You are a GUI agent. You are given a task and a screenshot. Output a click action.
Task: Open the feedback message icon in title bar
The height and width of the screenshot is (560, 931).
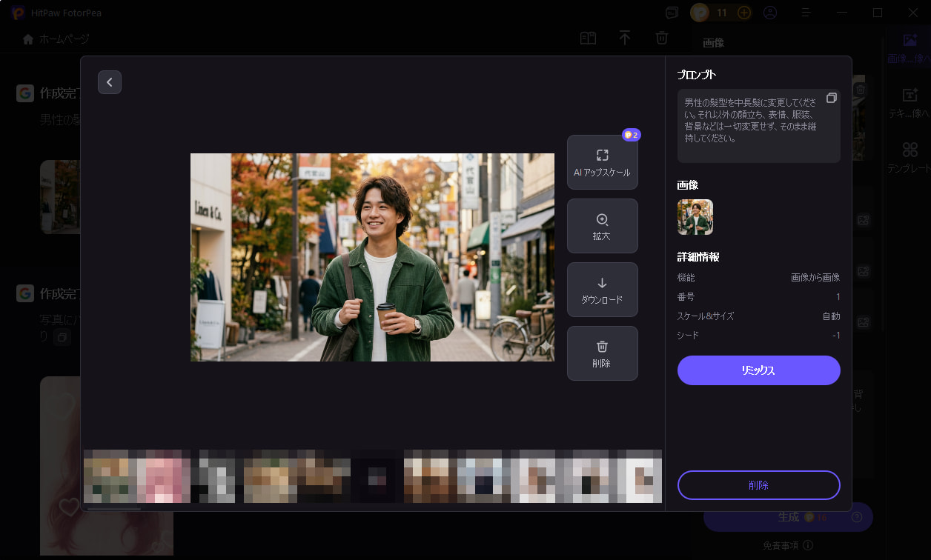(x=672, y=13)
